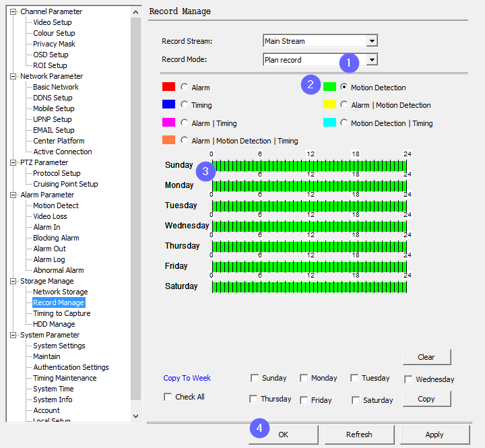
Task: Open HDD Manage in the tree
Action: coord(54,324)
